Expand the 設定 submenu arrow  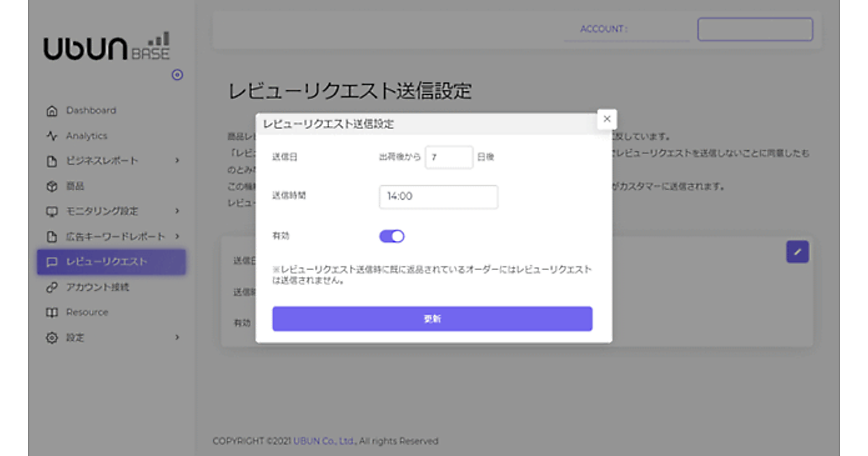pos(177,338)
